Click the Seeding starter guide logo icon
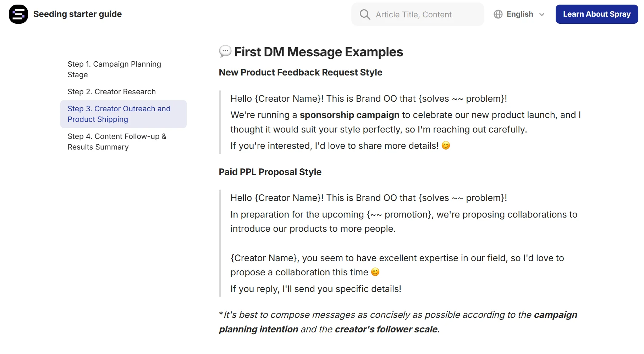Screen dimensions: 644x354 tap(18, 14)
